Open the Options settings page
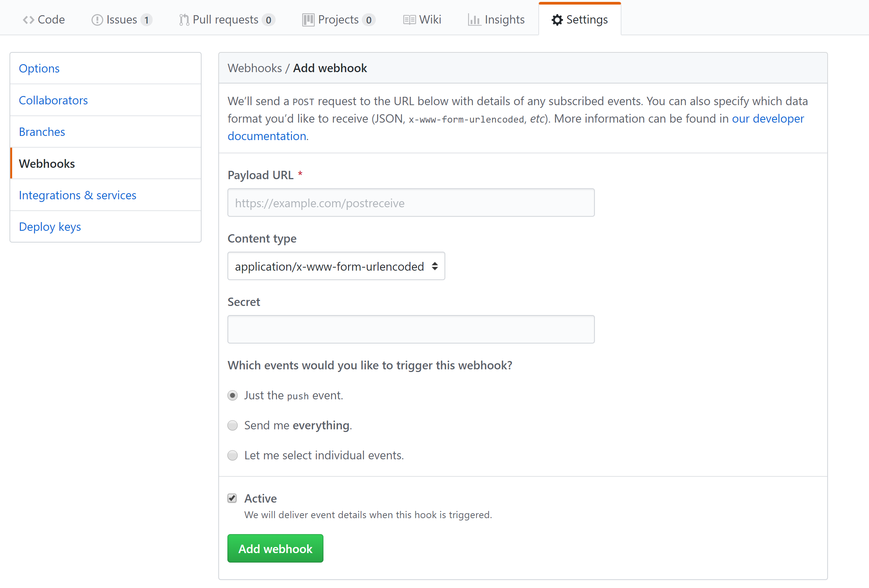The height and width of the screenshot is (588, 869). click(x=39, y=68)
